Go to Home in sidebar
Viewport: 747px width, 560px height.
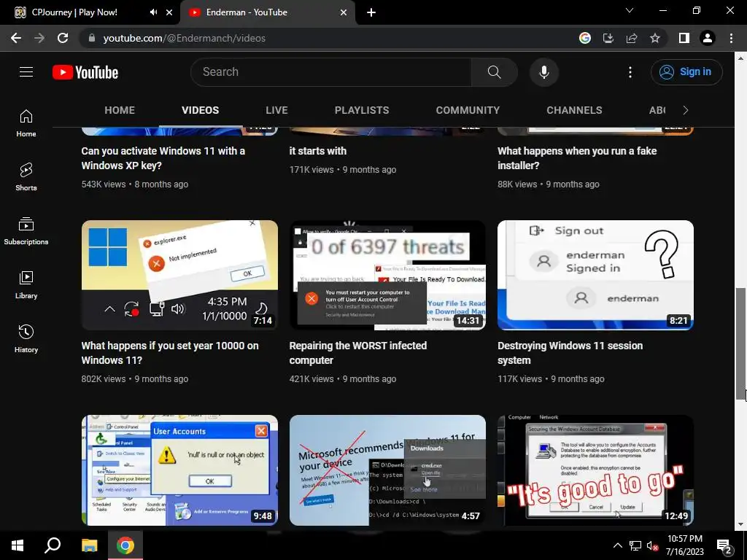click(26, 123)
